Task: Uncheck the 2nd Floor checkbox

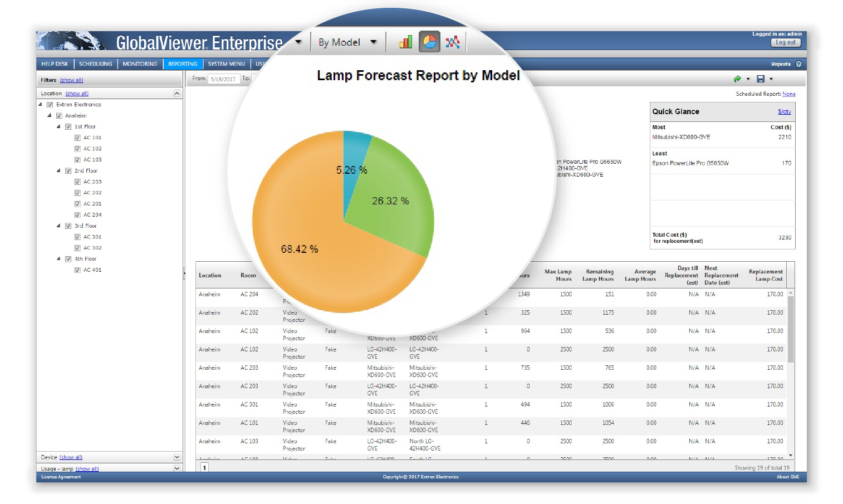Action: point(68,170)
